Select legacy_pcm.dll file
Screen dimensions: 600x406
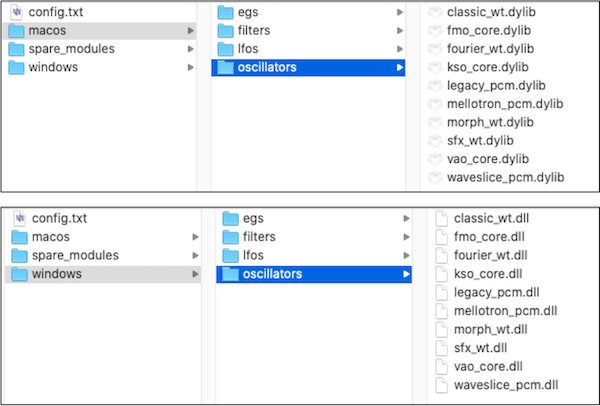point(497,293)
